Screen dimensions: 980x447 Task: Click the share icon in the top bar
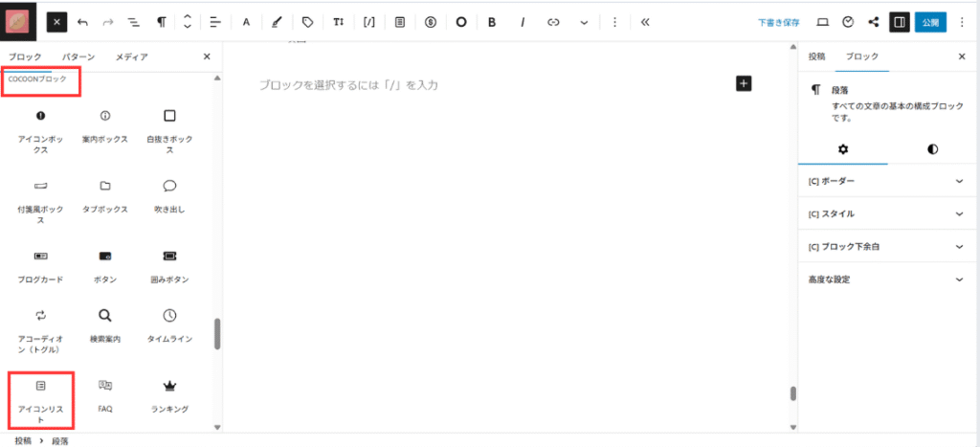pyautogui.click(x=874, y=22)
